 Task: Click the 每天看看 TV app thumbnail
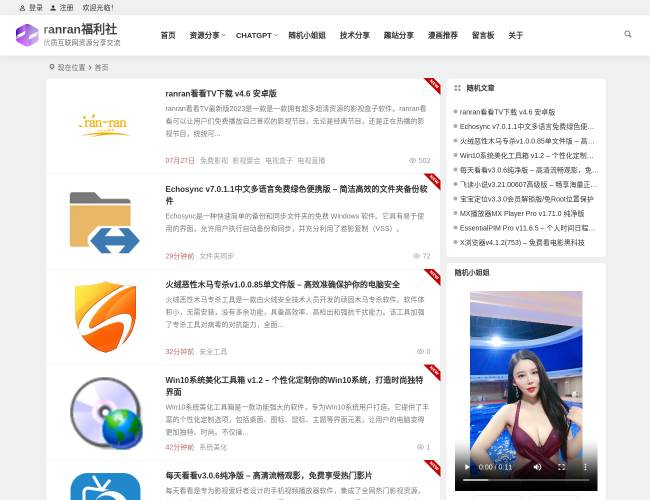pos(105,487)
